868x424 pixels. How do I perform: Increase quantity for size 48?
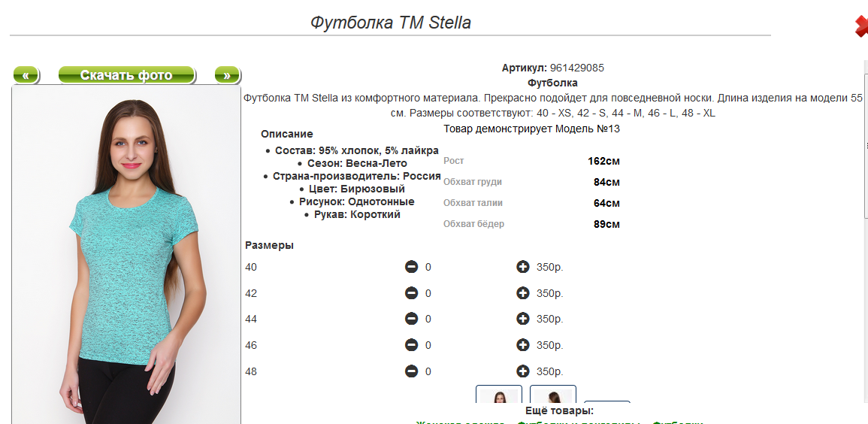pos(522,371)
